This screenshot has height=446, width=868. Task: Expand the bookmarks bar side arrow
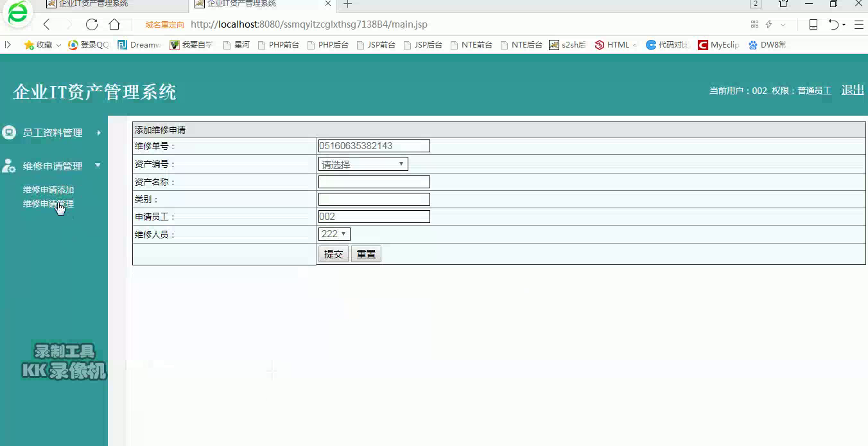pos(8,45)
